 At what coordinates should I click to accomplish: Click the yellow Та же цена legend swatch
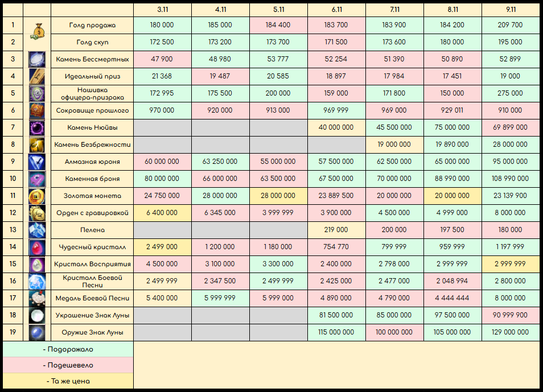68,381
